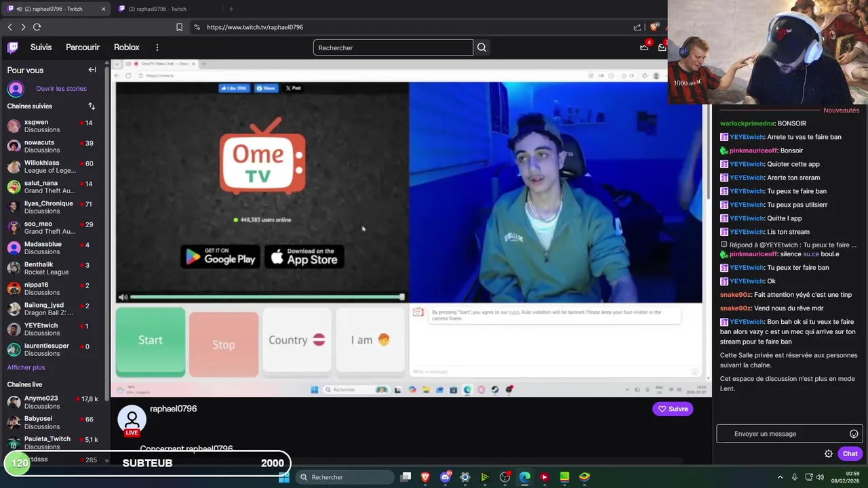This screenshot has height=488, width=868.
Task: Click the Twitch logo home icon
Action: pos(13,47)
